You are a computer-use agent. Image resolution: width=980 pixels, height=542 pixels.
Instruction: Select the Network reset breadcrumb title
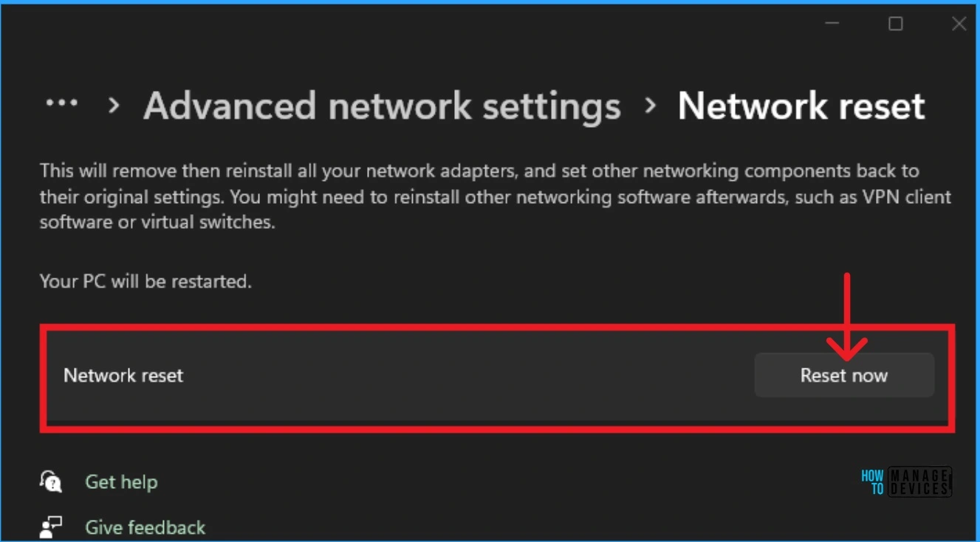pyautogui.click(x=802, y=106)
